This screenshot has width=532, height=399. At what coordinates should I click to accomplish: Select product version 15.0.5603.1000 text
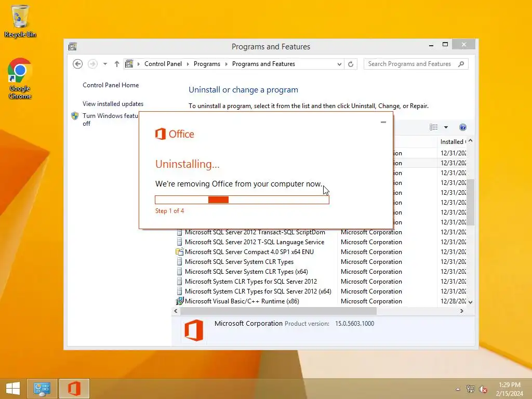tap(354, 324)
